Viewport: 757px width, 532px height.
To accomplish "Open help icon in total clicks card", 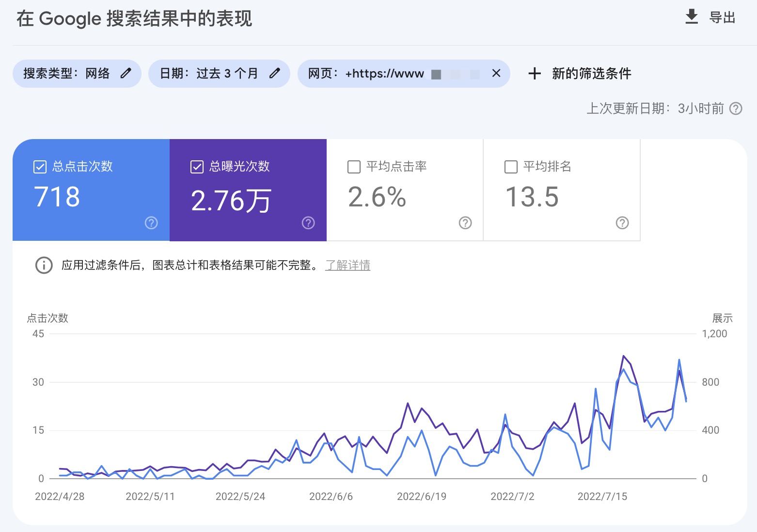I will pyautogui.click(x=151, y=223).
